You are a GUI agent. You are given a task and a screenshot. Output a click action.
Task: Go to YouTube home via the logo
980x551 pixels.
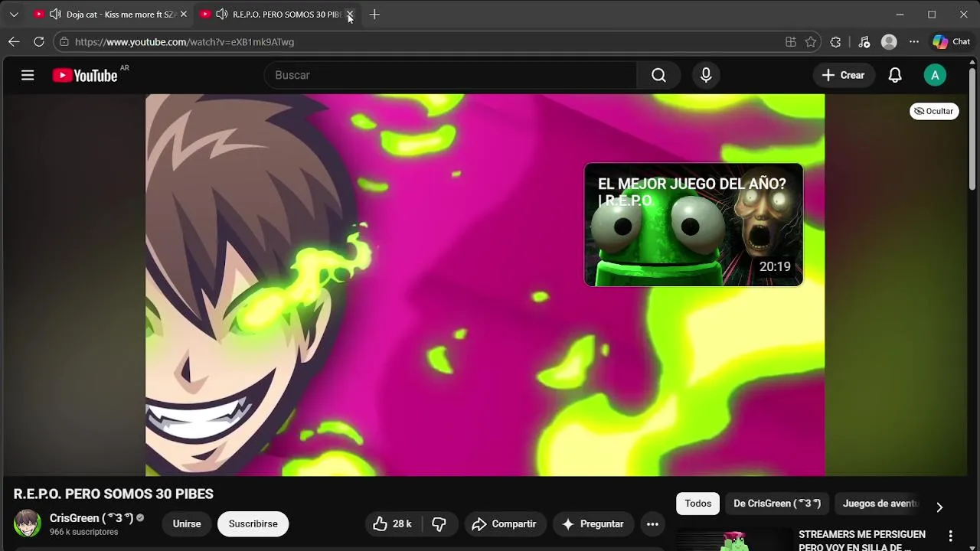(x=84, y=75)
